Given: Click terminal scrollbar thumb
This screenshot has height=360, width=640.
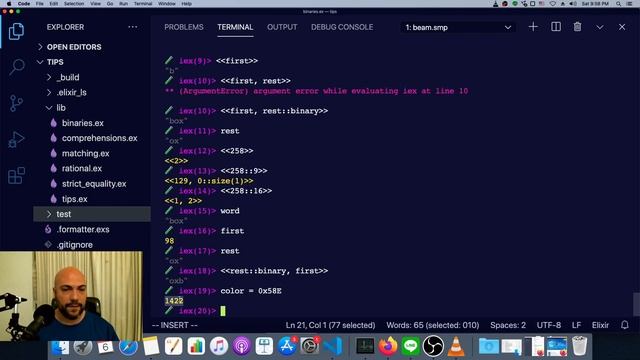Looking at the screenshot, I should (x=636, y=304).
